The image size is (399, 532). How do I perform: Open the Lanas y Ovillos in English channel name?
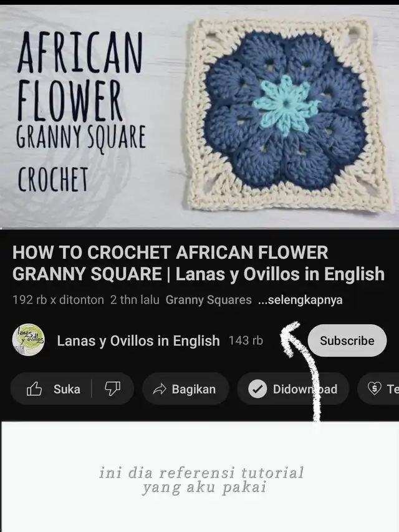point(138,341)
